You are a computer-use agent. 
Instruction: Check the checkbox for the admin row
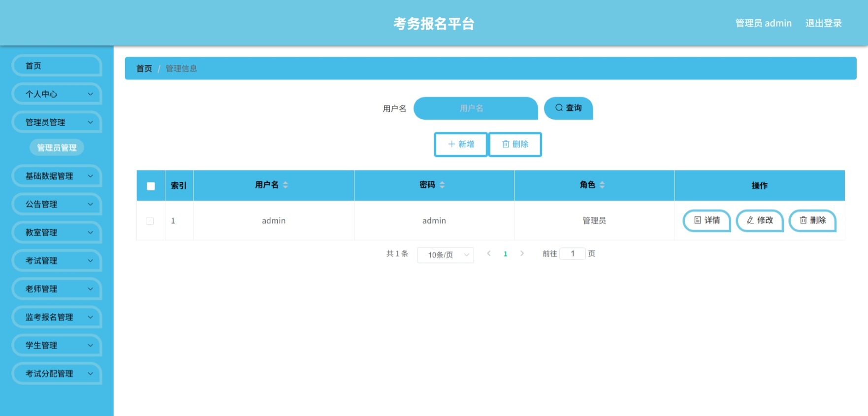150,221
